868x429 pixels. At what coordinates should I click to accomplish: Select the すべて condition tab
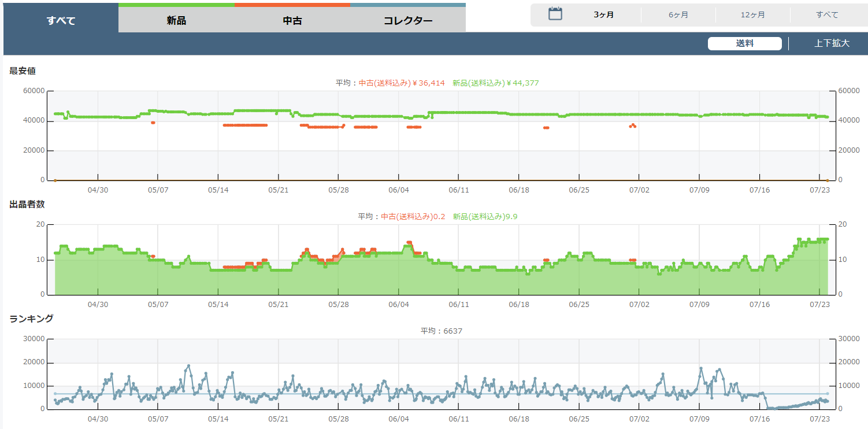point(61,21)
